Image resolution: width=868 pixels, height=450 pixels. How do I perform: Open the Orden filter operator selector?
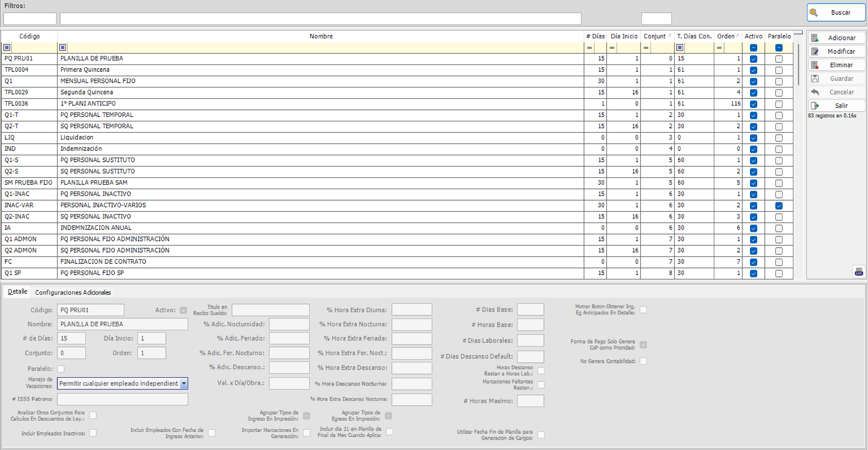pos(719,47)
